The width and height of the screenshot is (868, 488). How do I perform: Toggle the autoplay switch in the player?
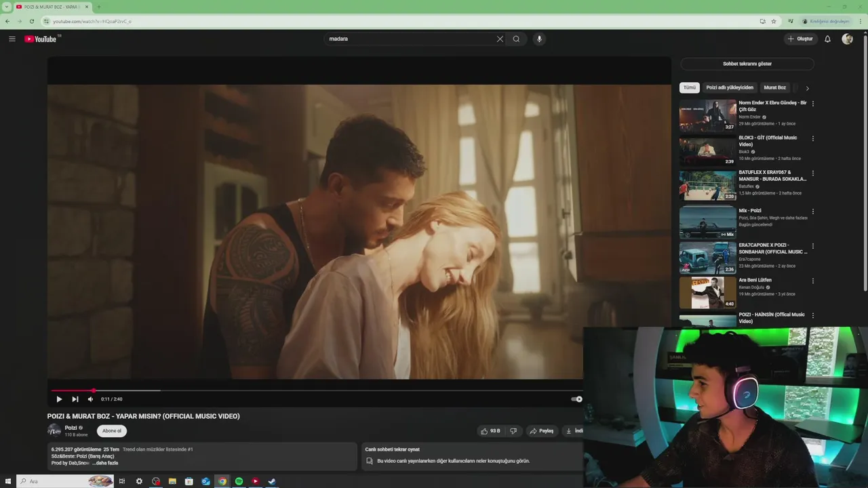coord(576,399)
